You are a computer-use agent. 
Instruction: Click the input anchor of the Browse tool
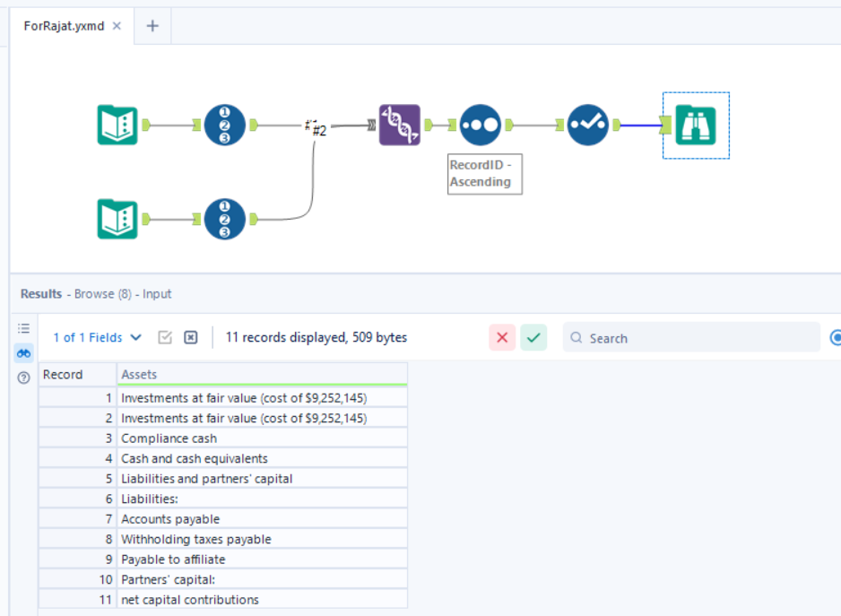click(x=665, y=125)
